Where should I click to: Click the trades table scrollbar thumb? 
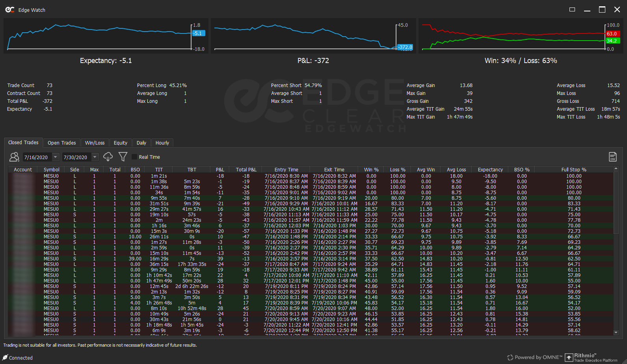coord(616,202)
